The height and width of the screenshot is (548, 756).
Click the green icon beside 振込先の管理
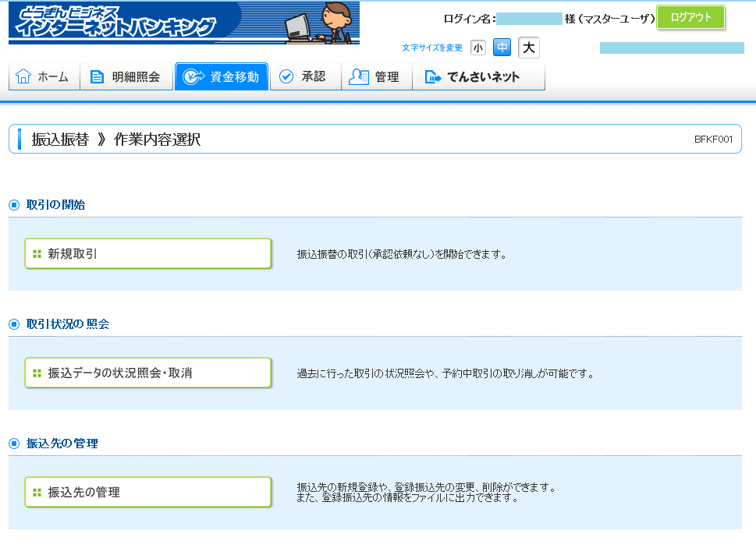37,493
